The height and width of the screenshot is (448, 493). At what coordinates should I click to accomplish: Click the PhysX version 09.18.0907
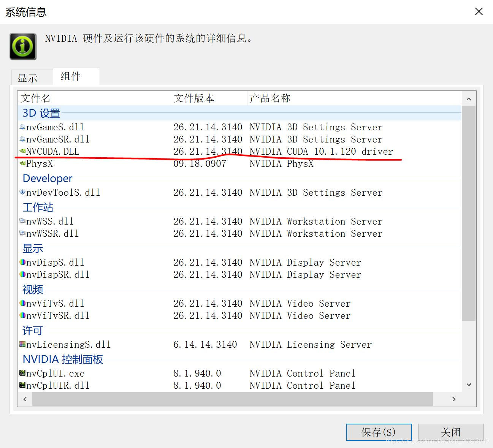click(200, 163)
